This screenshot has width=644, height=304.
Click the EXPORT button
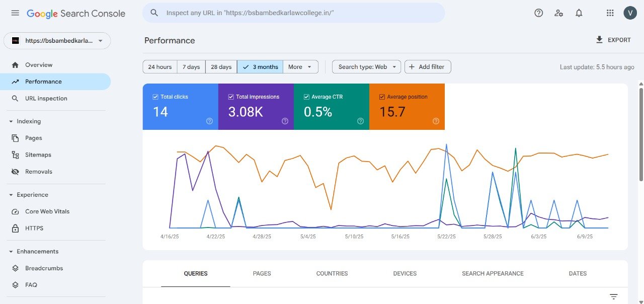(x=613, y=40)
